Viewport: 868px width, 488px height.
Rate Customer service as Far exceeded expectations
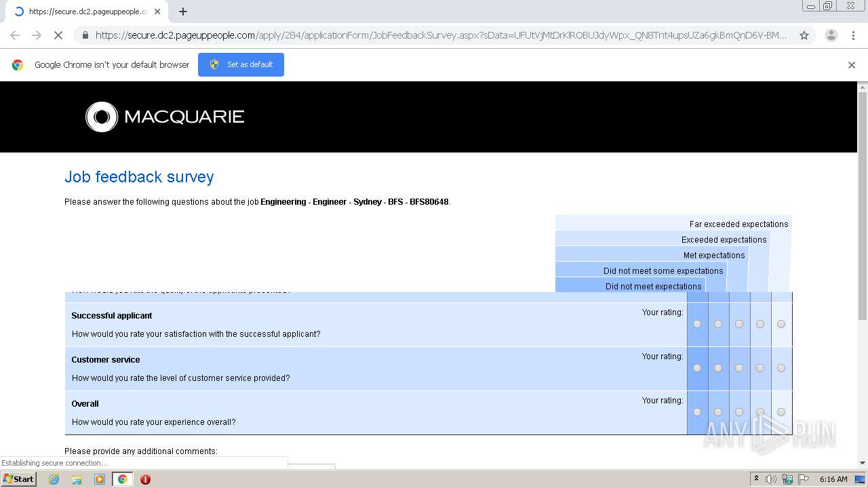[x=781, y=368]
